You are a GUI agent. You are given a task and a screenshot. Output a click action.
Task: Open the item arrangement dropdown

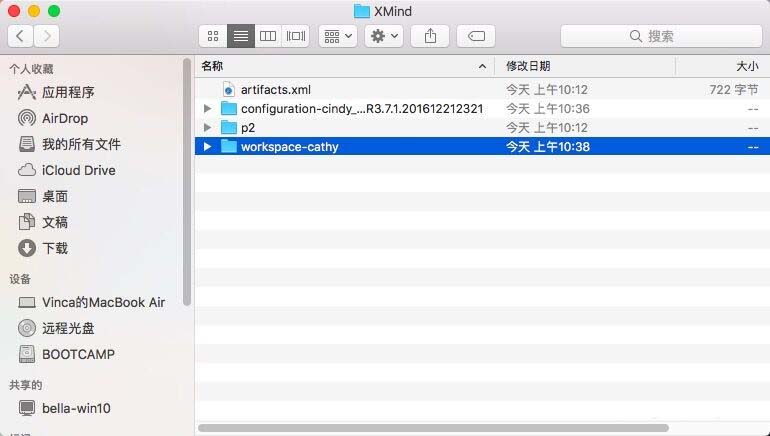pos(338,36)
